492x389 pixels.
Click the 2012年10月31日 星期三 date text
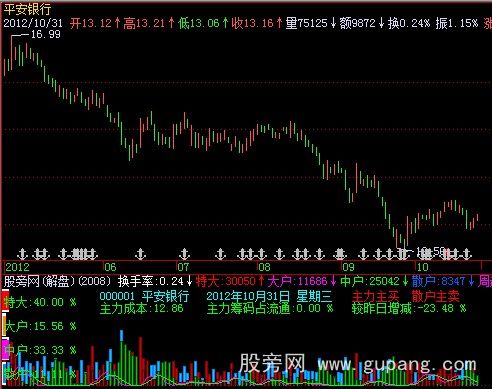269,296
